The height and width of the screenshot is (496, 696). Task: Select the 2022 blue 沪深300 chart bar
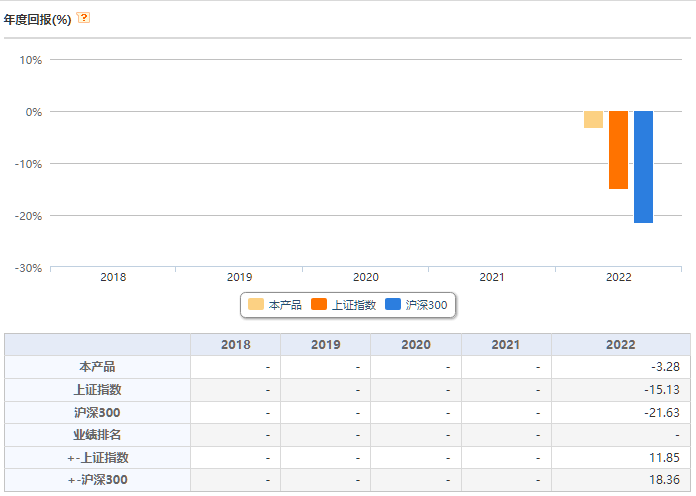(x=643, y=167)
